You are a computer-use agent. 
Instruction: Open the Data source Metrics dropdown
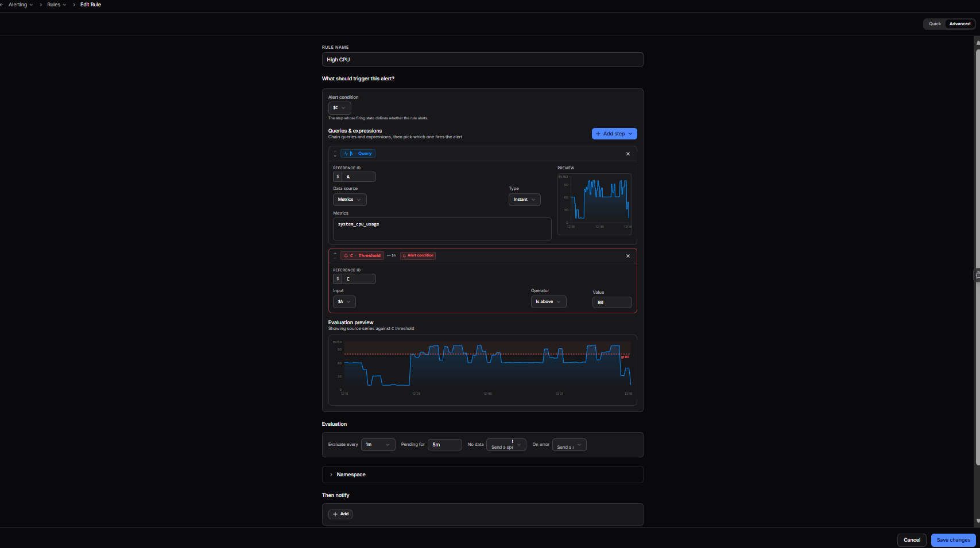[350, 200]
